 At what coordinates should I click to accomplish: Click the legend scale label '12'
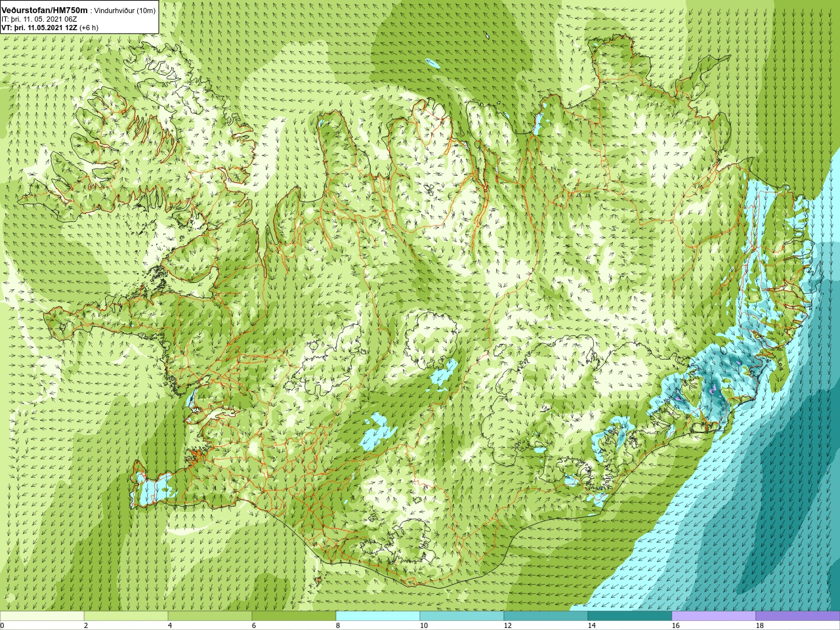507,625
